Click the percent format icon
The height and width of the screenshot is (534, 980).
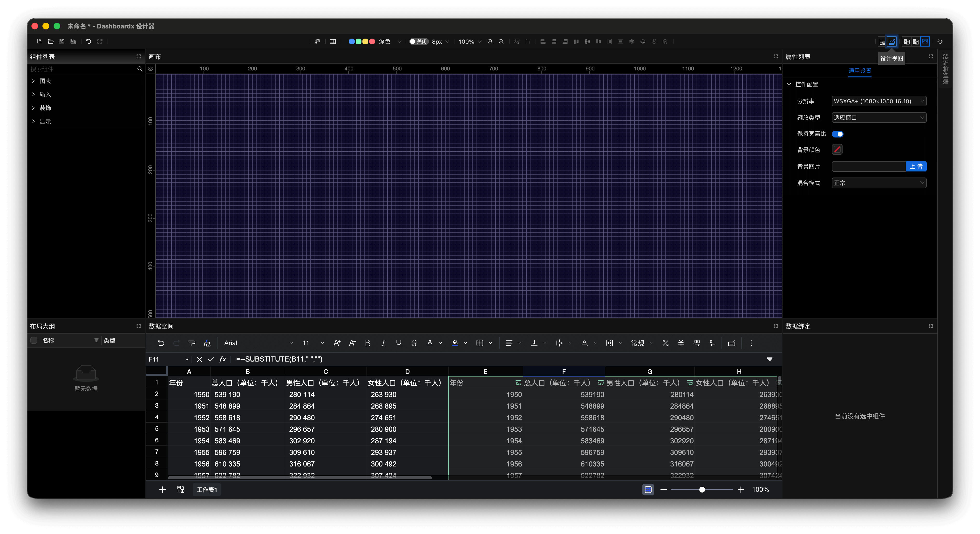tap(665, 343)
